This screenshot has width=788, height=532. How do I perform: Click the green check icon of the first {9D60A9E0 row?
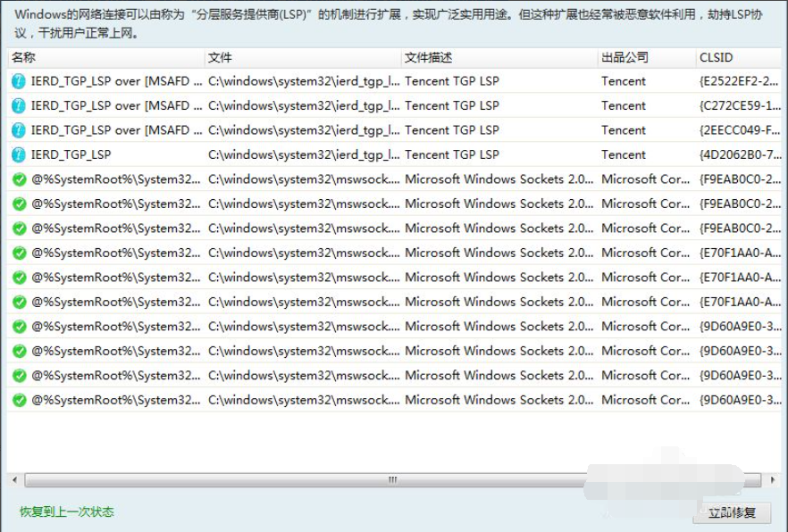(19, 327)
